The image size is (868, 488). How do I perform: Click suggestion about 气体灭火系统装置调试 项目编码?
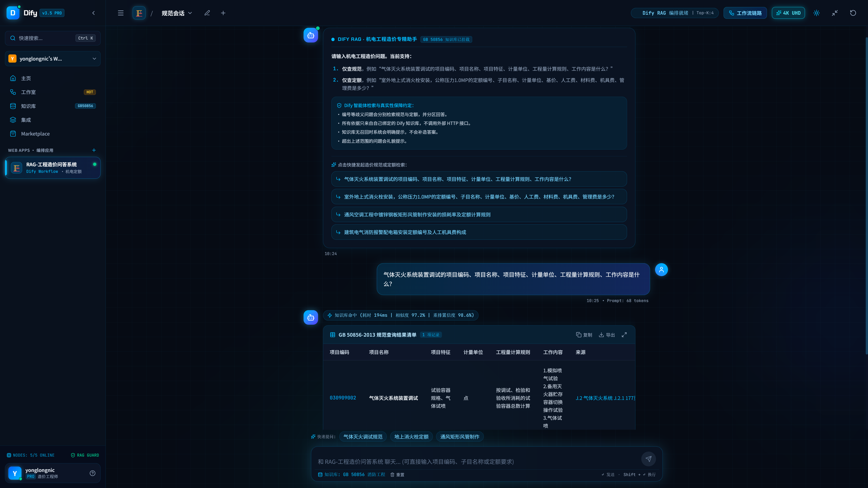(x=479, y=179)
